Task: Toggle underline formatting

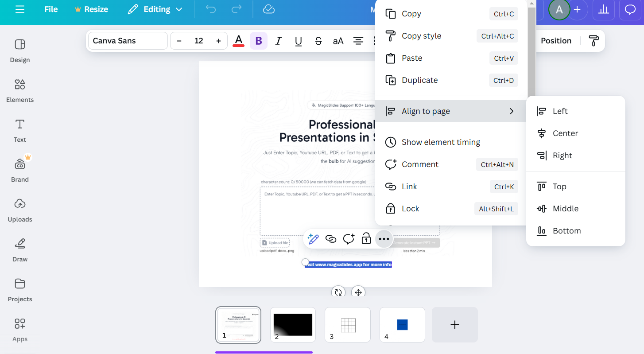Action: tap(299, 41)
